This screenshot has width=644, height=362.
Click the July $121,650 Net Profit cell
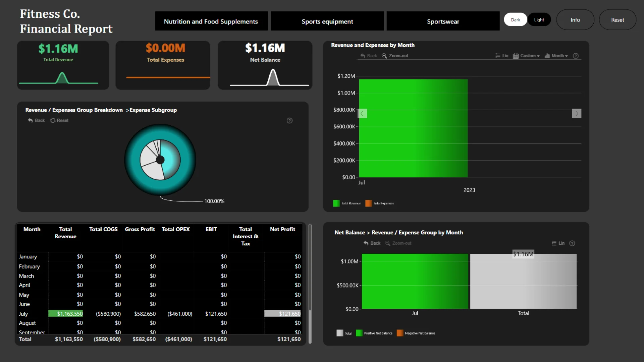(282, 314)
